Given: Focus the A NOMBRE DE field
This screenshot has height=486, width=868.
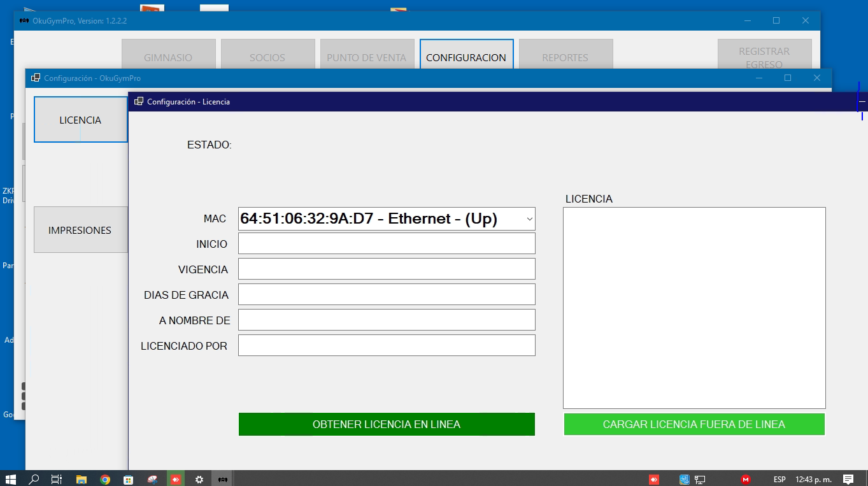Looking at the screenshot, I should tap(387, 320).
